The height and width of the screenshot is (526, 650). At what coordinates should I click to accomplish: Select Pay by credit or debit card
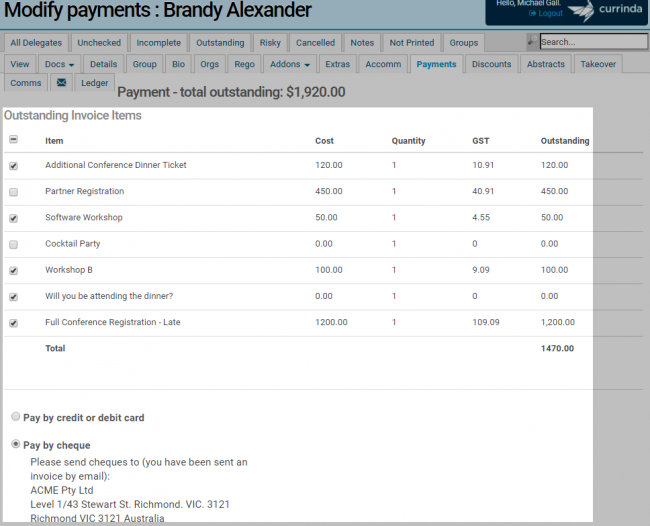tap(16, 416)
